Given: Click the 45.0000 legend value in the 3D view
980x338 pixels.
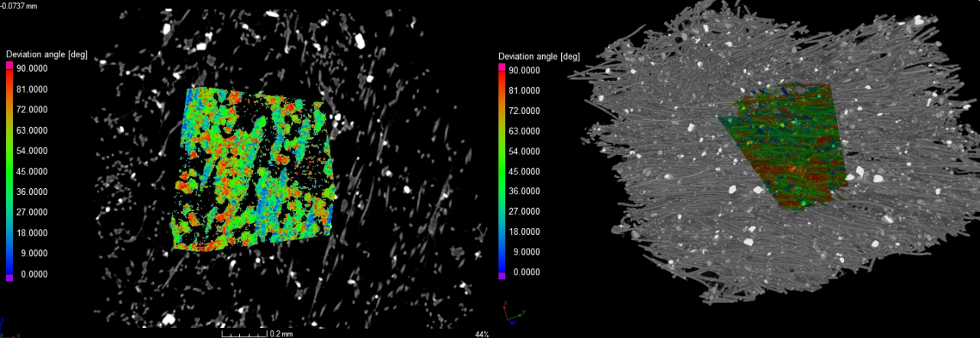Looking at the screenshot, I should click(x=524, y=171).
